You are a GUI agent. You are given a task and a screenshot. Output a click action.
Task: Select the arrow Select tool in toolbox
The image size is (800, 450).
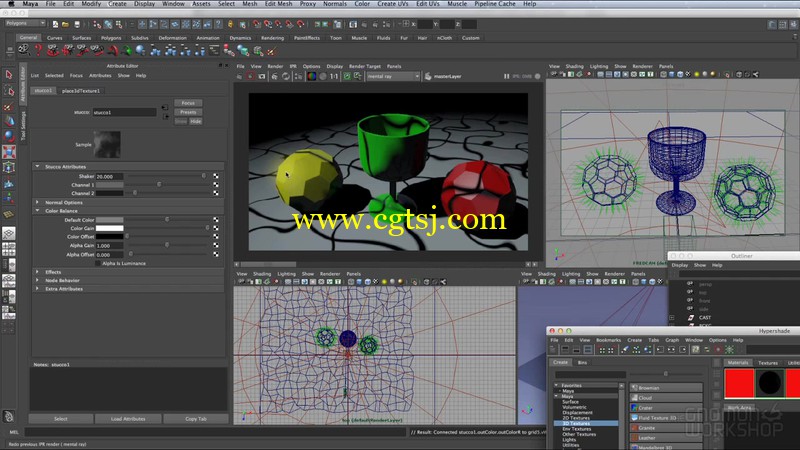click(x=9, y=75)
